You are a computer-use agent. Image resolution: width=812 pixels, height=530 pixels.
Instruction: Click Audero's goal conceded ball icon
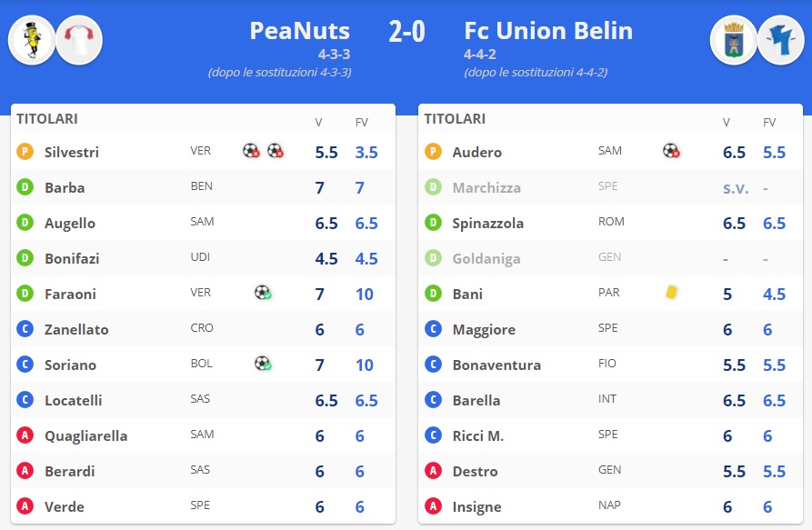point(671,151)
